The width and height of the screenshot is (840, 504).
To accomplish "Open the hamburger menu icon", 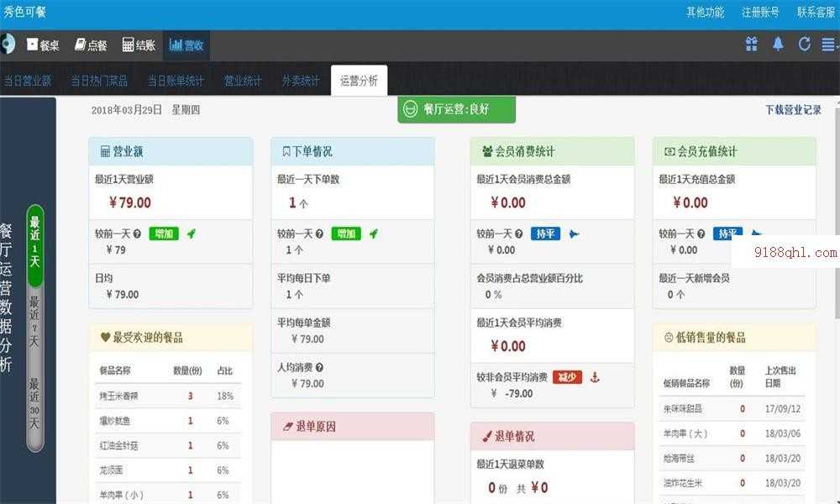I will tap(829, 44).
